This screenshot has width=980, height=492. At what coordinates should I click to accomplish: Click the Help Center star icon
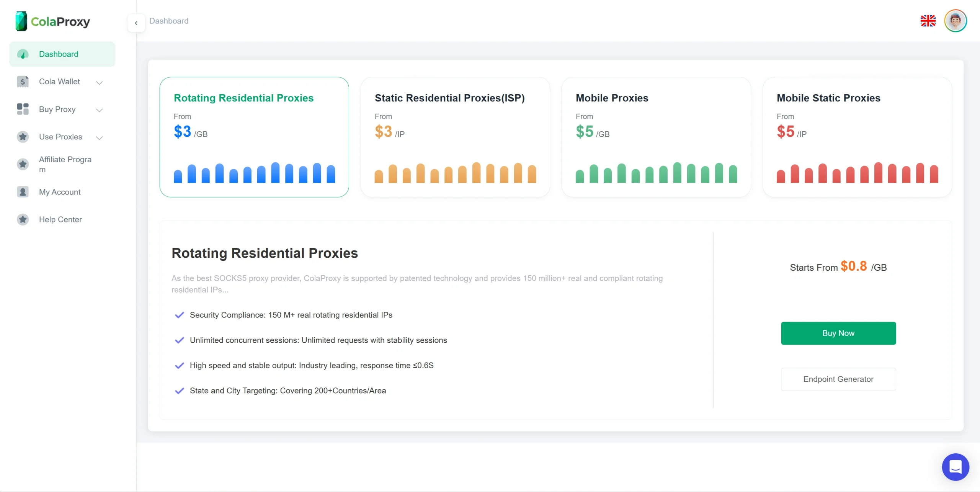click(x=23, y=219)
